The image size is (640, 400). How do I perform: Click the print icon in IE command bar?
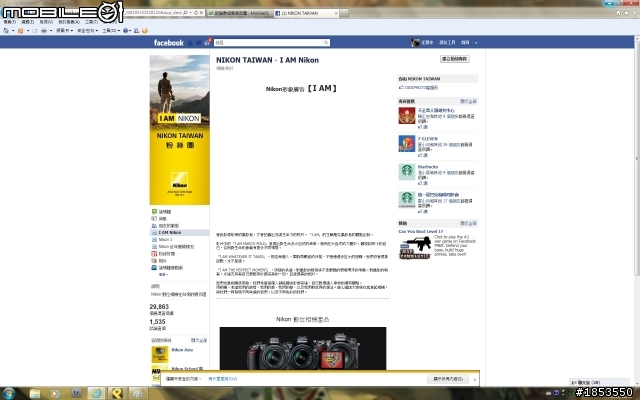(x=44, y=31)
